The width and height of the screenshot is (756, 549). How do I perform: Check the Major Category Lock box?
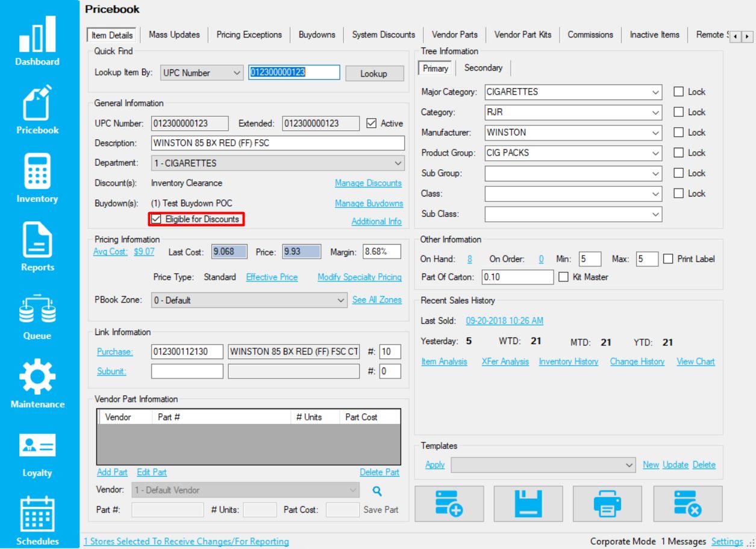tap(679, 92)
